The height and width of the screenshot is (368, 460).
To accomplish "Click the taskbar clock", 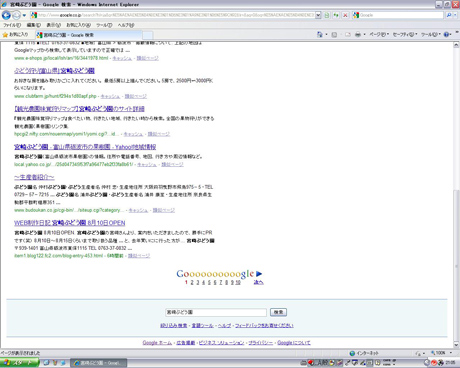I will (450, 363).
